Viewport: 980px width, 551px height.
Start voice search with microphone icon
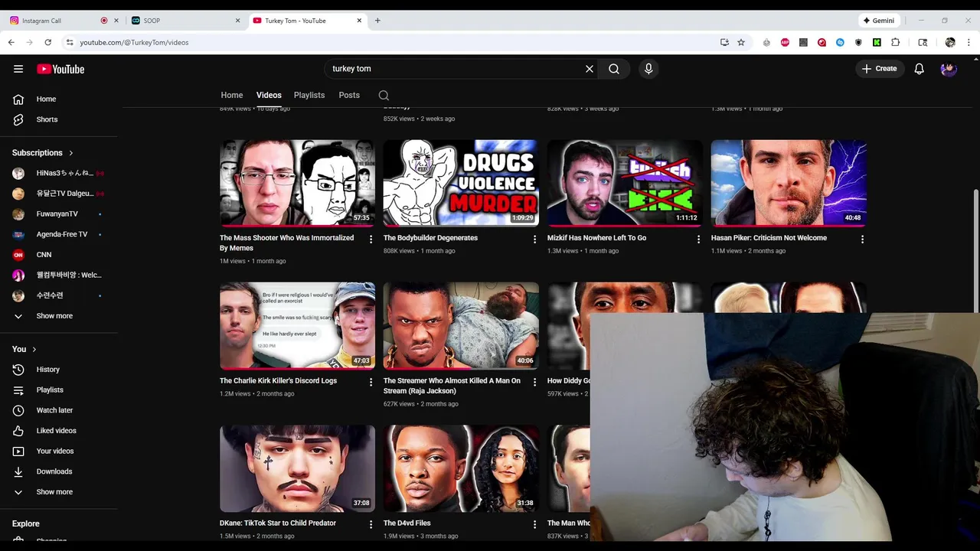pos(648,69)
